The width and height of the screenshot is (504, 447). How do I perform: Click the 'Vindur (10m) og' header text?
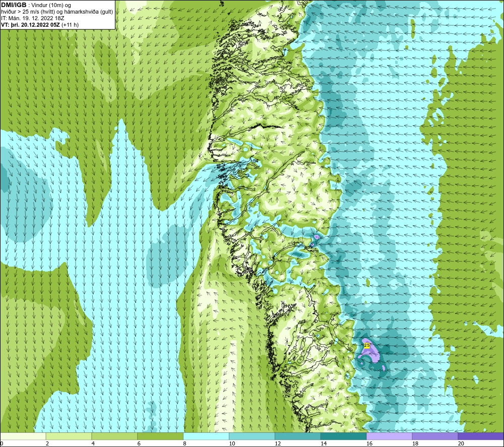[x=51, y=5]
